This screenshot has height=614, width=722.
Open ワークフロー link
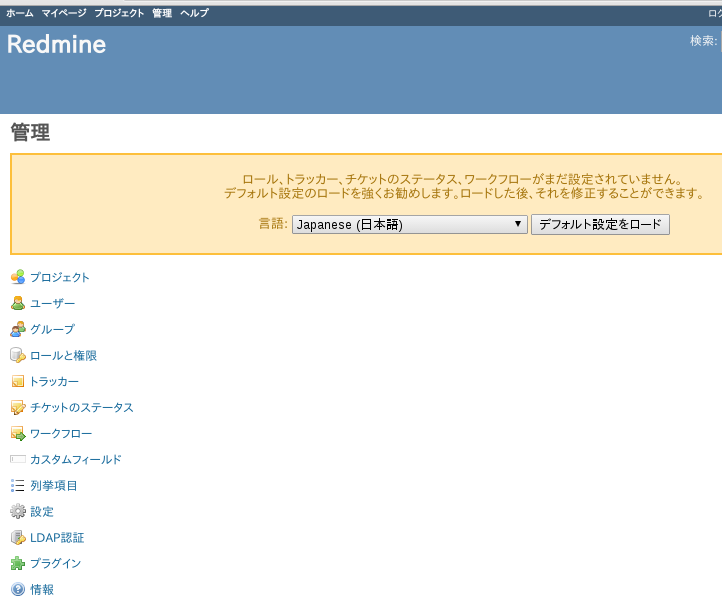point(61,433)
